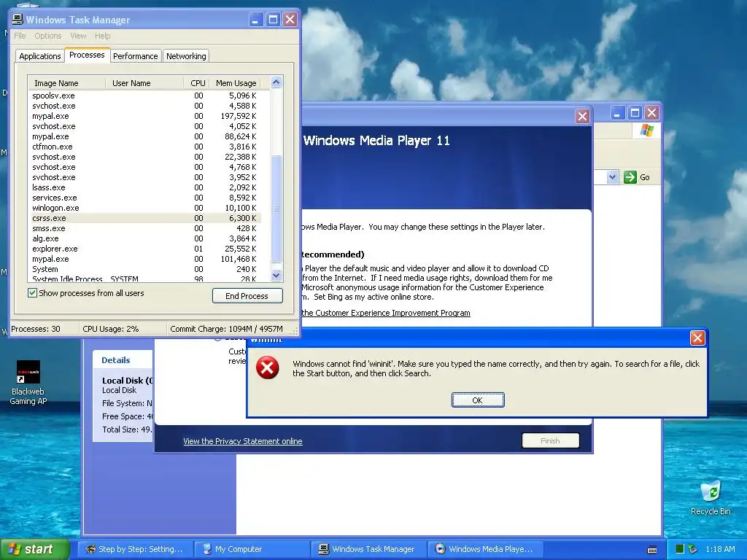Select the csrss.exe process row
Image resolution: width=747 pixels, height=560 pixels.
(145, 218)
